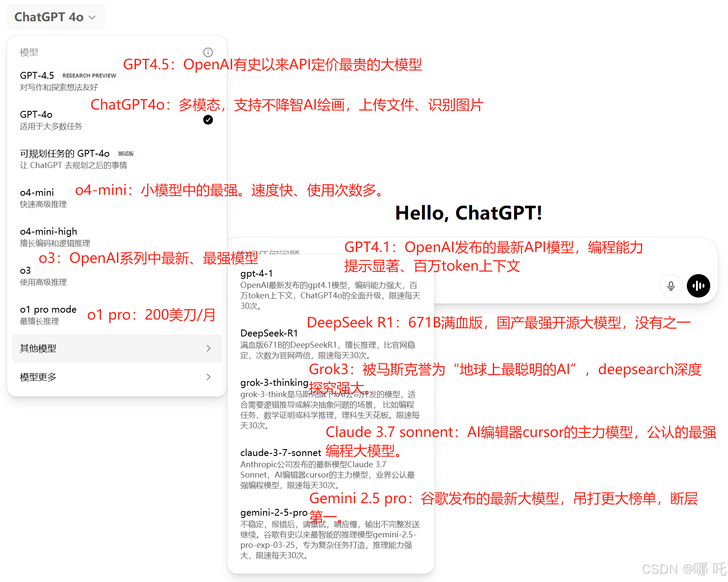Click the grok-3-thinking 理科生天花板 description text
The image size is (728, 582).
point(330,410)
